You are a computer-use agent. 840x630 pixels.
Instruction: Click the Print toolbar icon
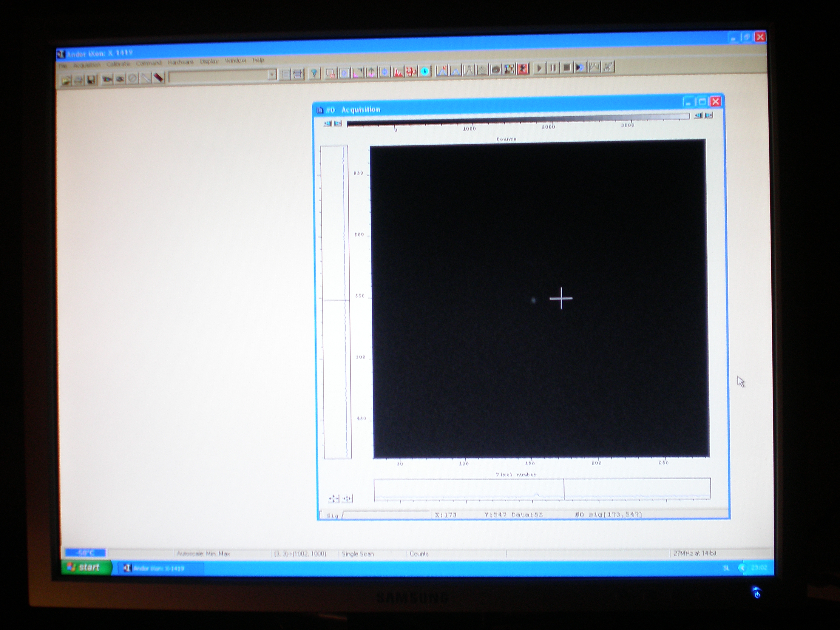(78, 80)
